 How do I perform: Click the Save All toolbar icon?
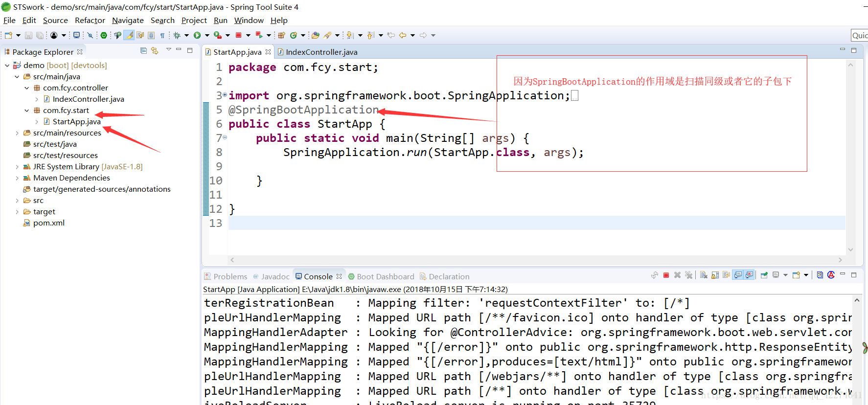click(40, 35)
